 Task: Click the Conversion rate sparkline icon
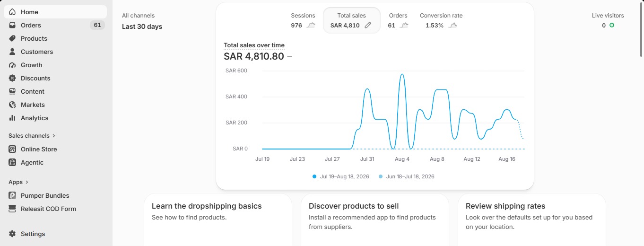(x=453, y=26)
